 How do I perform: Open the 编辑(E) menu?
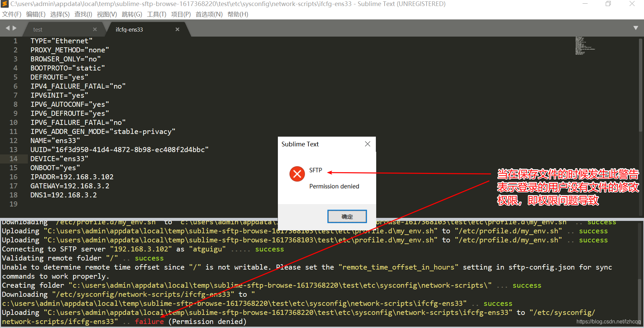click(x=36, y=14)
